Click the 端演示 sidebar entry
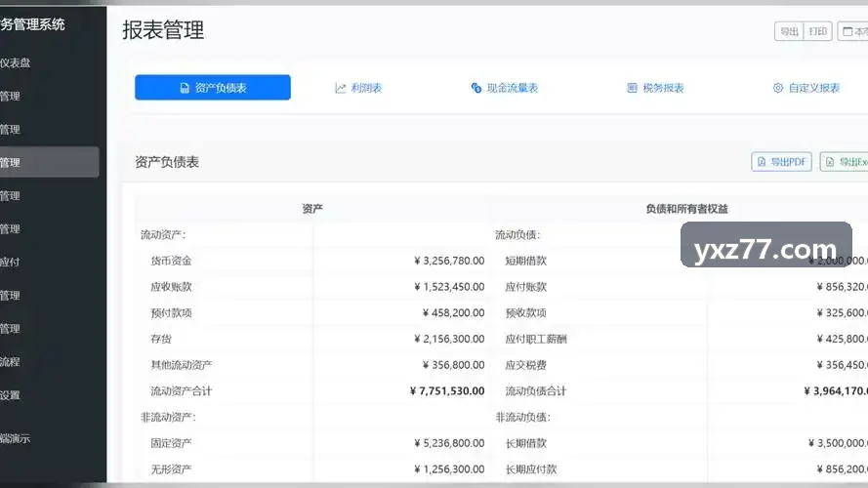This screenshot has width=868, height=488. click(x=16, y=439)
